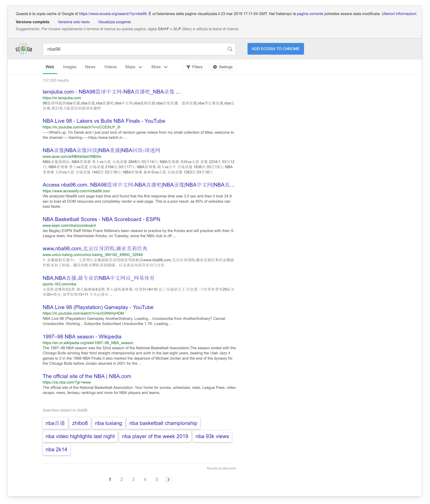Open the Access nba98.com accessify result
Screen dimensions: 430x504
[x=139, y=185]
